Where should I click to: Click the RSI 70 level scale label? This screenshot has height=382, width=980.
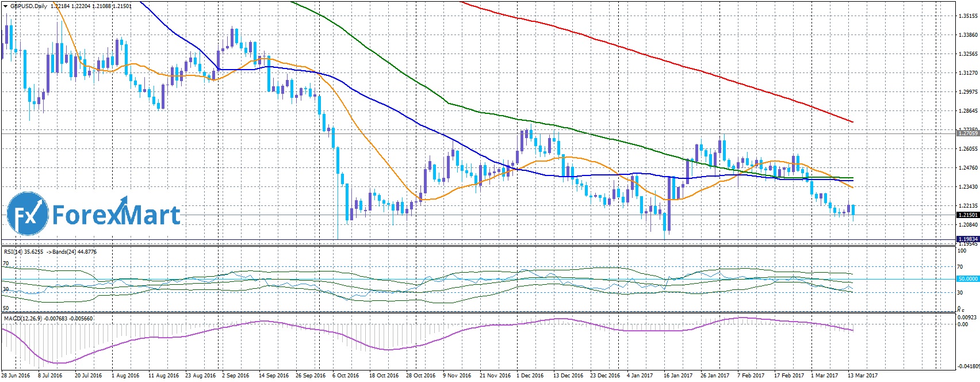(960, 267)
